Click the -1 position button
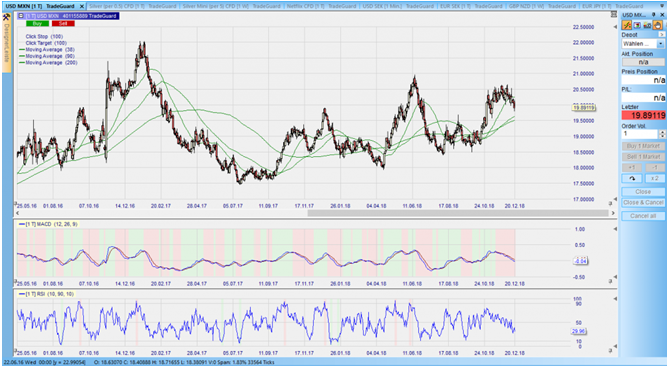Image resolution: width=667 pixels, height=366 pixels. (x=654, y=167)
